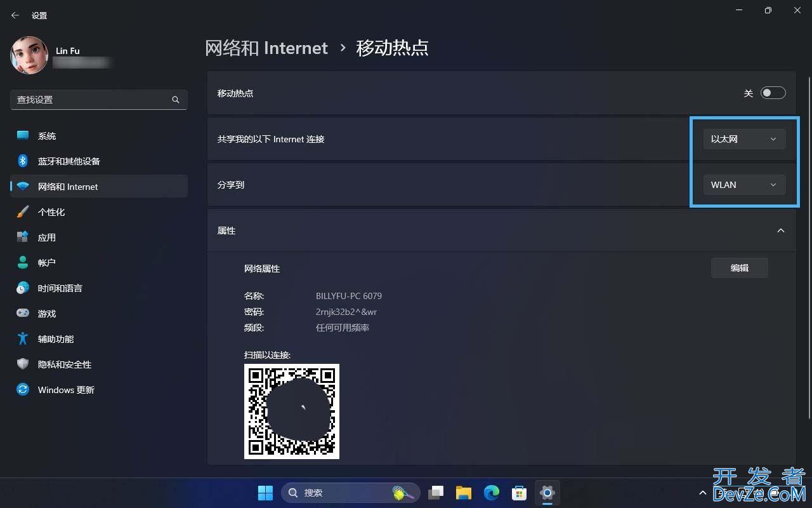Click the 网络属性 heading
The image size is (812, 508).
[x=262, y=269]
